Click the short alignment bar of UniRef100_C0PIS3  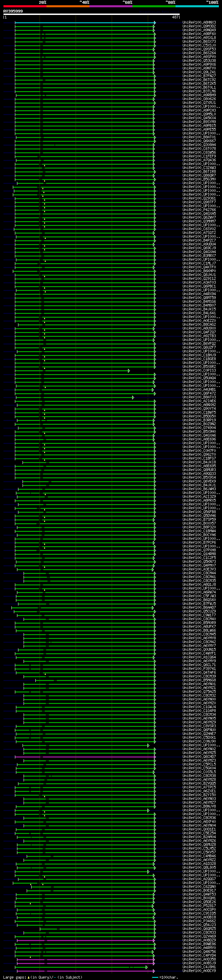coord(72,371)
